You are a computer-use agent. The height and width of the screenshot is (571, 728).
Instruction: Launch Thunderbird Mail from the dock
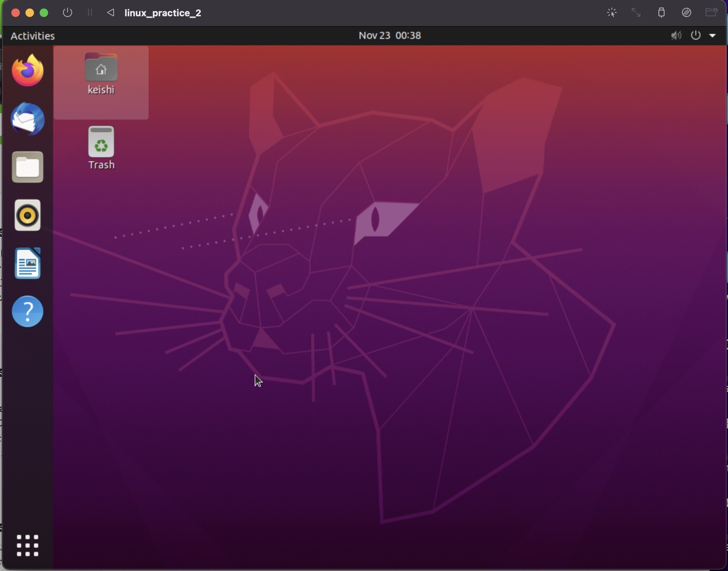[x=28, y=119]
